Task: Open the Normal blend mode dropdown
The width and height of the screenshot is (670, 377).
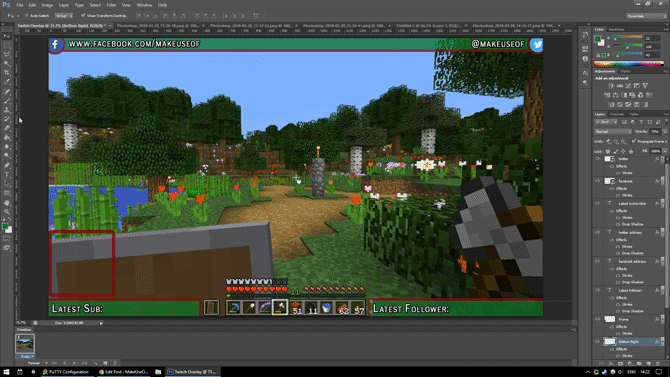Action: coord(613,132)
